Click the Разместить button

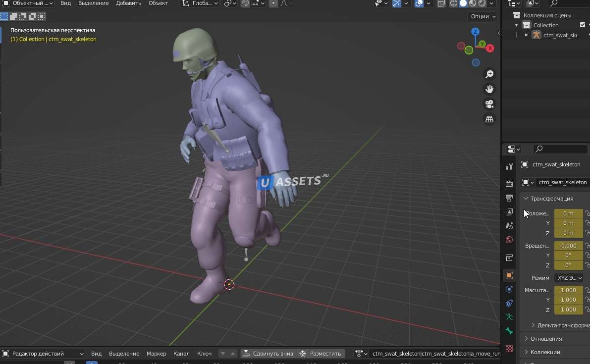tap(321, 354)
